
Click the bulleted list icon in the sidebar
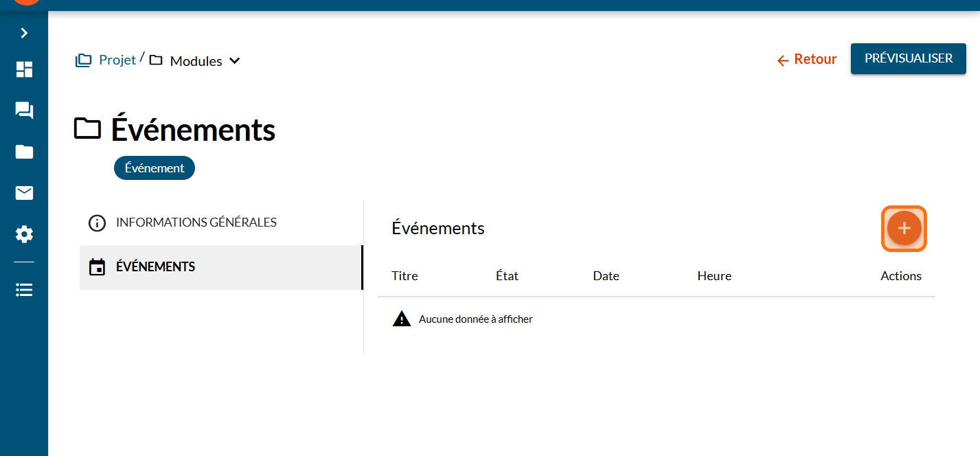click(24, 290)
